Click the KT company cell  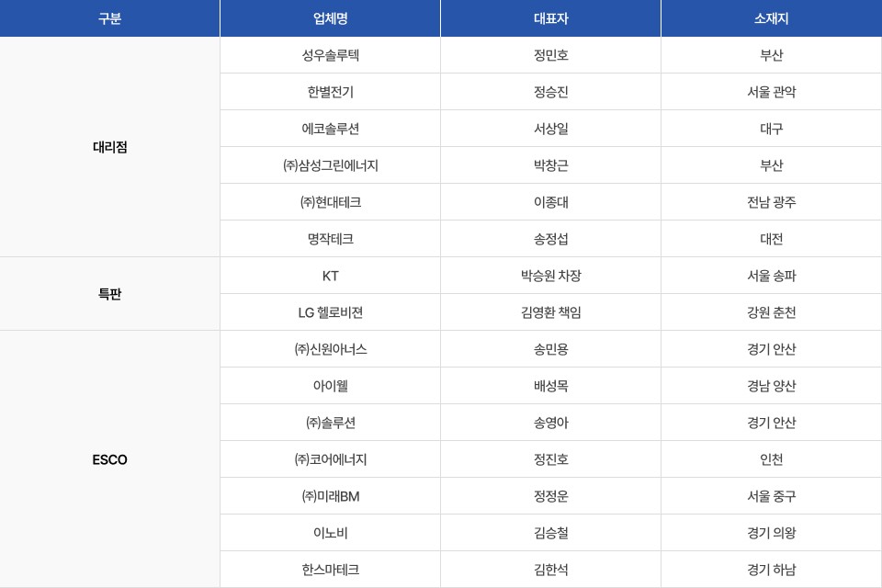pyautogui.click(x=330, y=276)
